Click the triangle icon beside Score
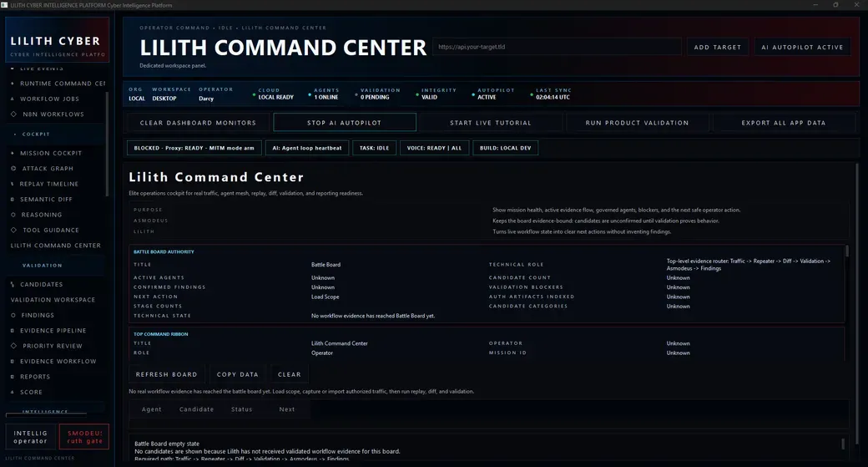This screenshot has width=868, height=467. coord(13,392)
